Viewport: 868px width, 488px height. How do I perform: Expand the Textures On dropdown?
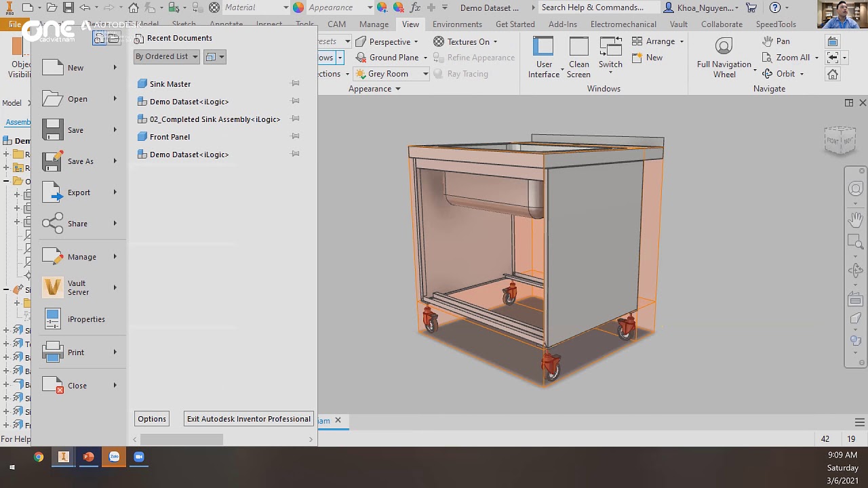(495, 42)
